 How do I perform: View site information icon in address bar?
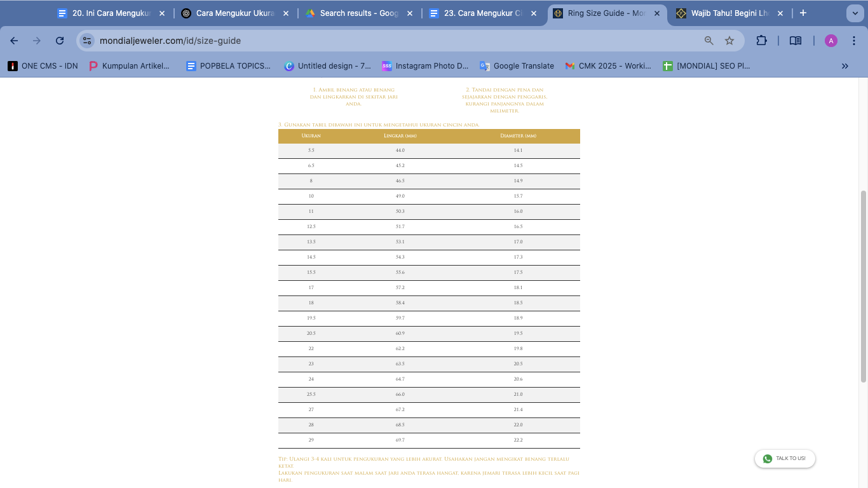(87, 41)
